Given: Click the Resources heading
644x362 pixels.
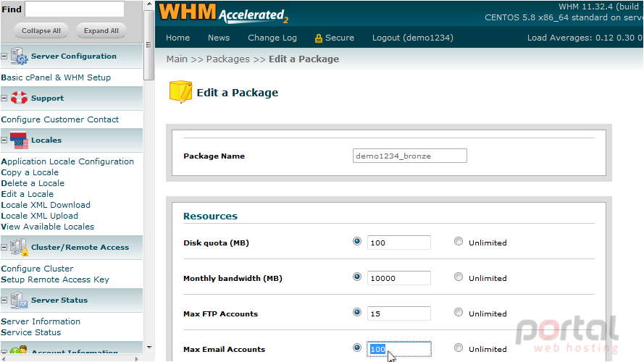Looking at the screenshot, I should 210,216.
